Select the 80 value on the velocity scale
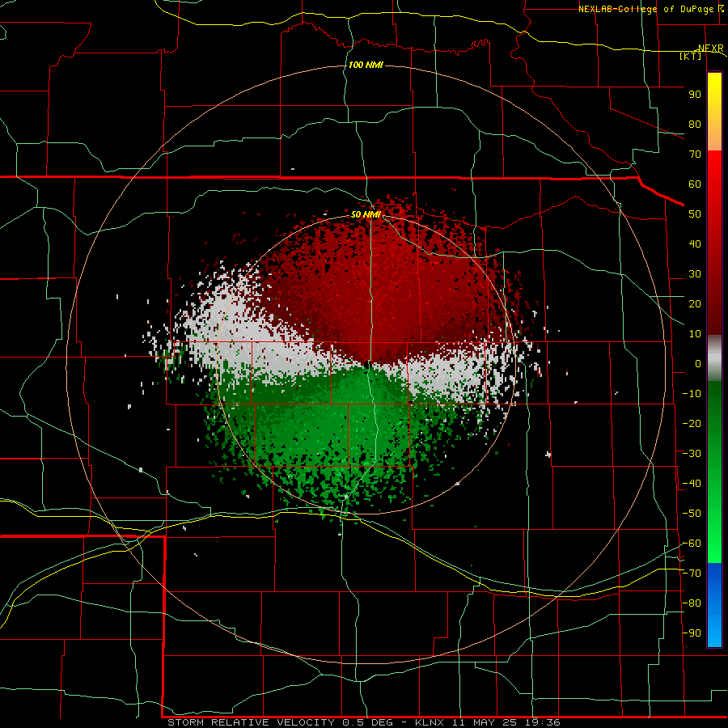 point(695,125)
